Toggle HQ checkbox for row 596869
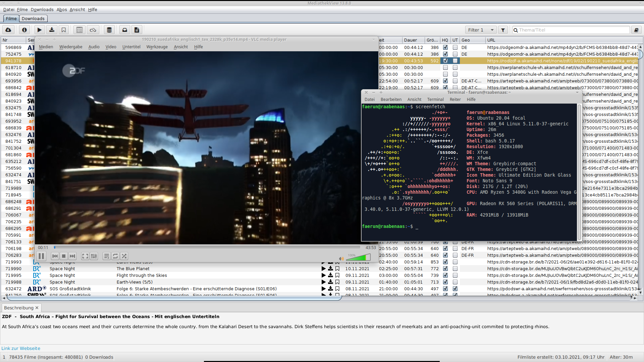The width and height of the screenshot is (644, 362). coord(445,47)
